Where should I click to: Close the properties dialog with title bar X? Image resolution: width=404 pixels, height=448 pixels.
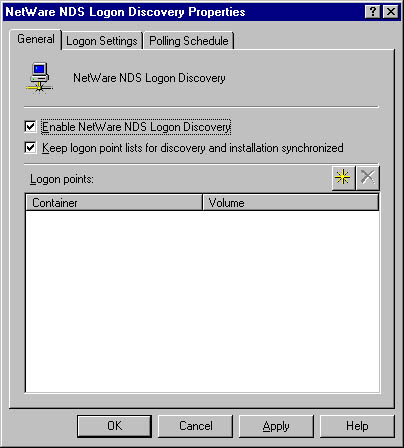[x=391, y=12]
